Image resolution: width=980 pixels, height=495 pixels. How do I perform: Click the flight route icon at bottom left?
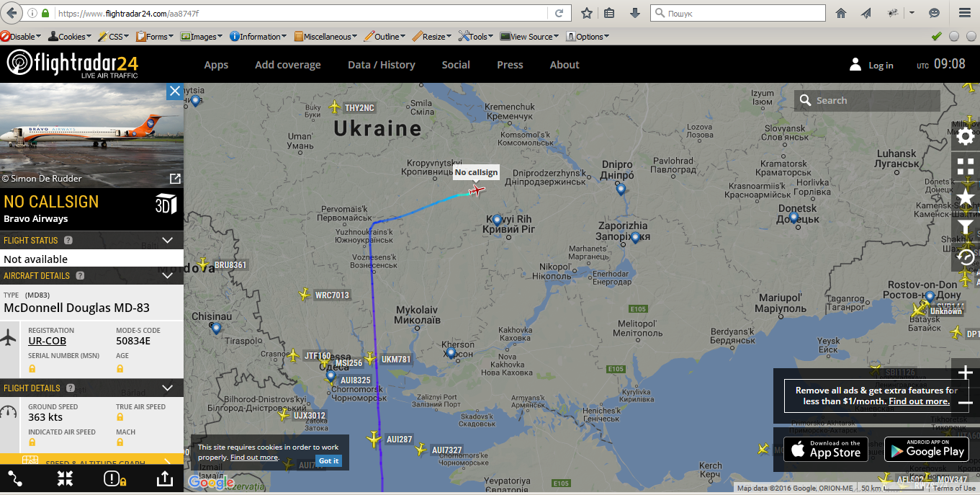pos(15,478)
